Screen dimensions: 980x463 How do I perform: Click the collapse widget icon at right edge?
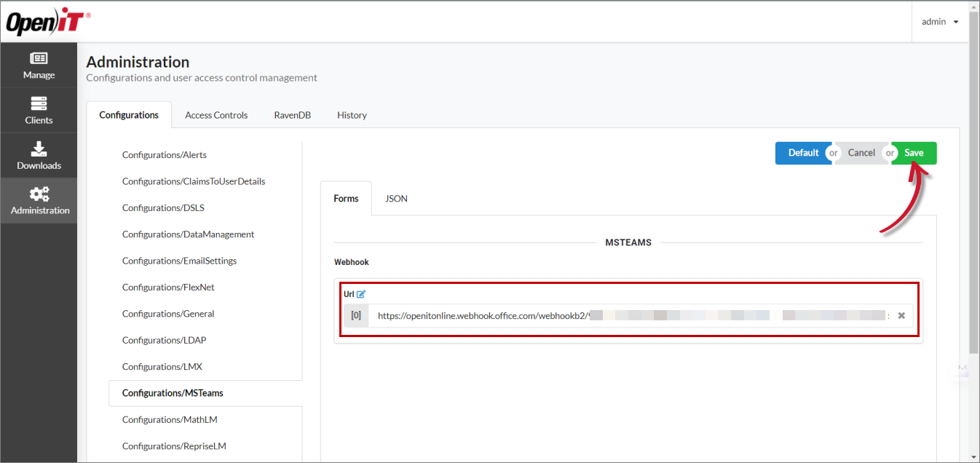(963, 368)
